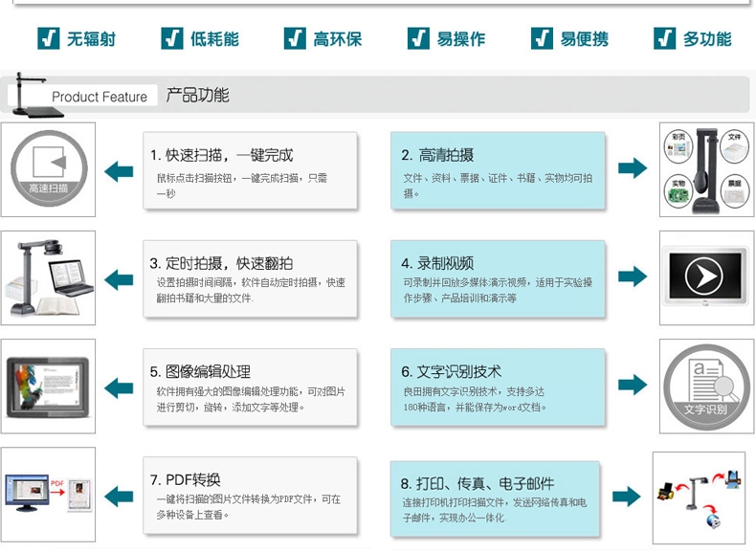
Task: Select the Product Feature header tab
Action: pyautogui.click(x=100, y=97)
